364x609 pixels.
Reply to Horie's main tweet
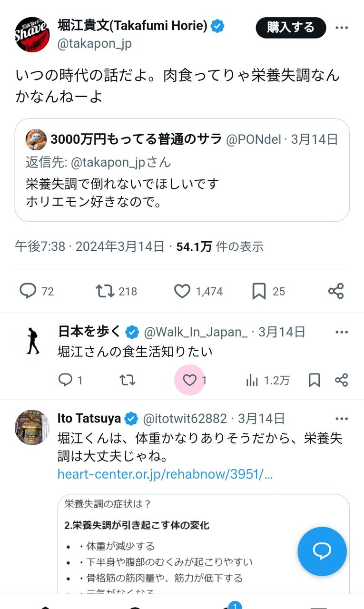tap(28, 291)
